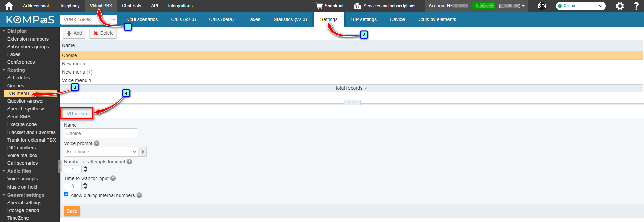Open the Integrations menu

(x=180, y=6)
